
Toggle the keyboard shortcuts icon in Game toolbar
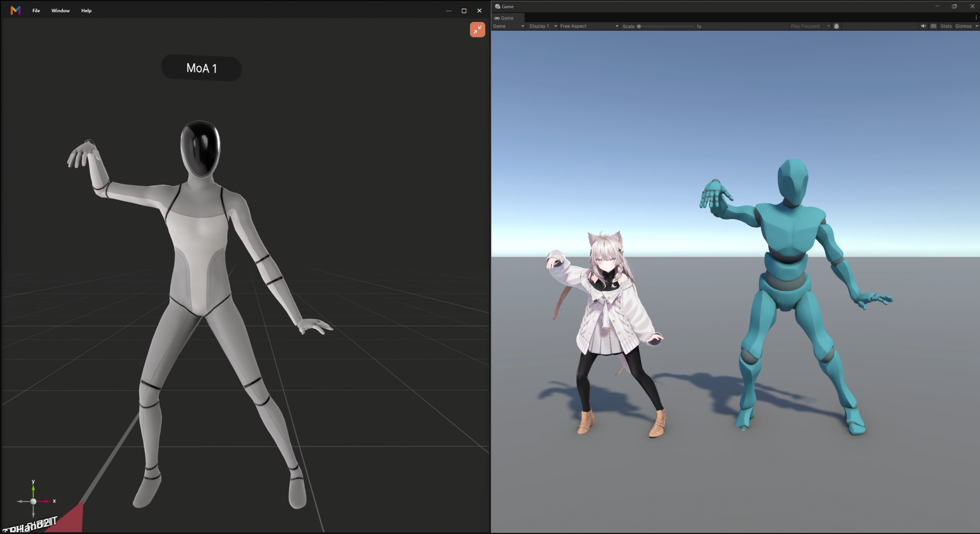click(x=934, y=26)
